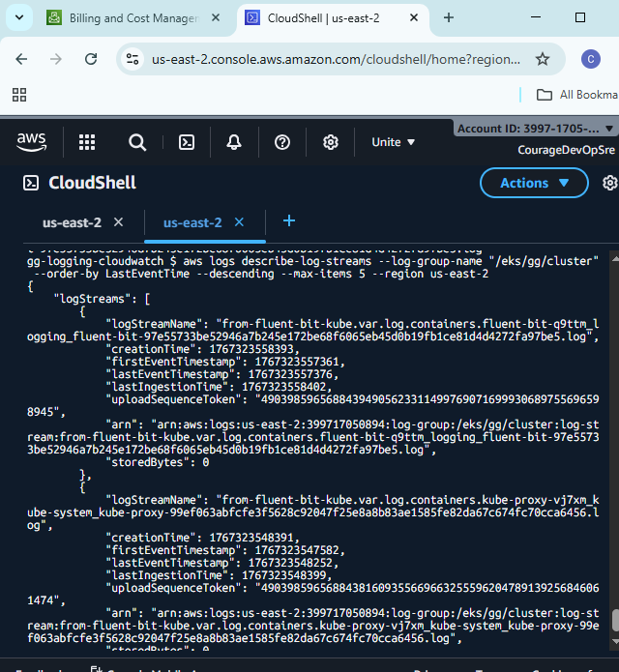This screenshot has height=672, width=619.
Task: Close the first us-east-2 terminal tab
Action: (118, 222)
